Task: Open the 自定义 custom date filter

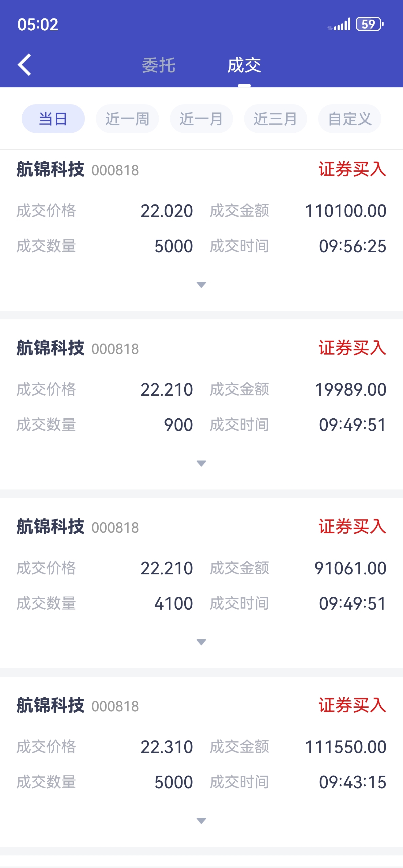Action: pos(349,119)
